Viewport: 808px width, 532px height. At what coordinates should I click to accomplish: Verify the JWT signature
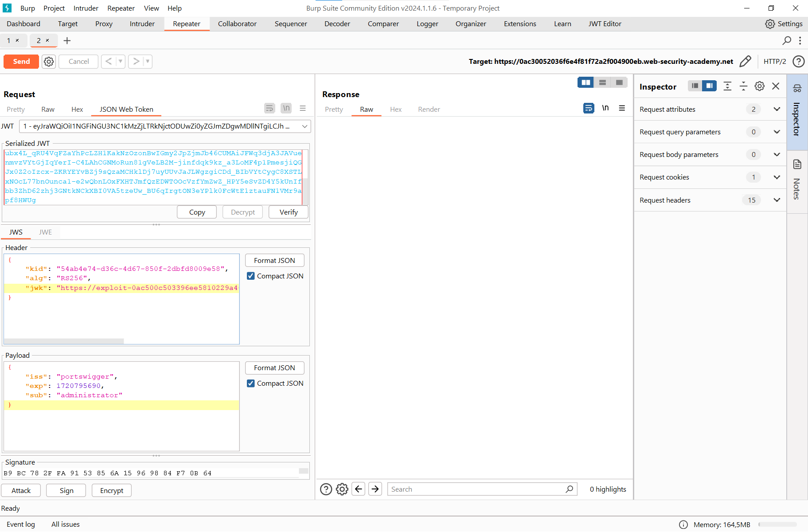tap(289, 212)
